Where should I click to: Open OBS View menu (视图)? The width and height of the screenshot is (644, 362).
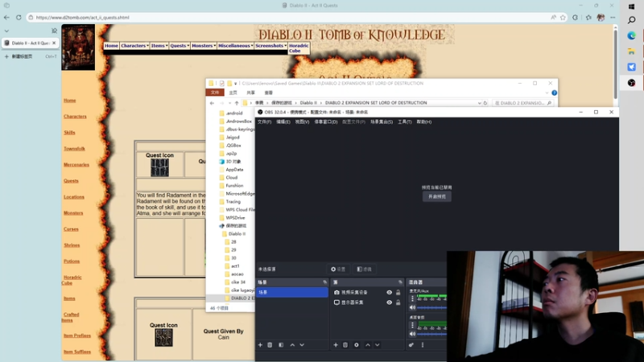click(x=302, y=122)
